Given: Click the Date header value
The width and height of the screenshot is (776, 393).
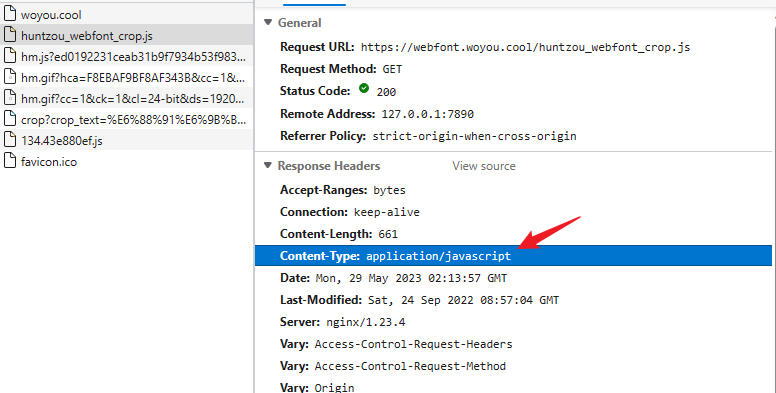Looking at the screenshot, I should pos(411,278).
